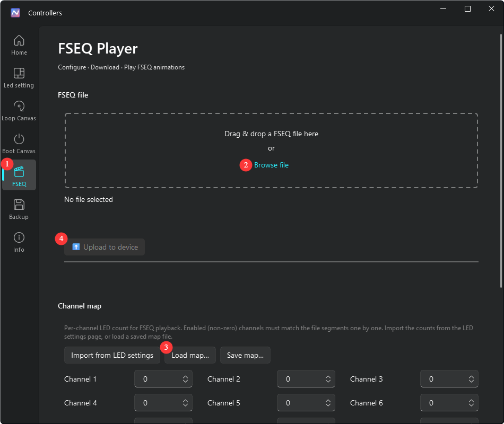Click the 'Channel 5' label
The image size is (504, 424).
224,403
